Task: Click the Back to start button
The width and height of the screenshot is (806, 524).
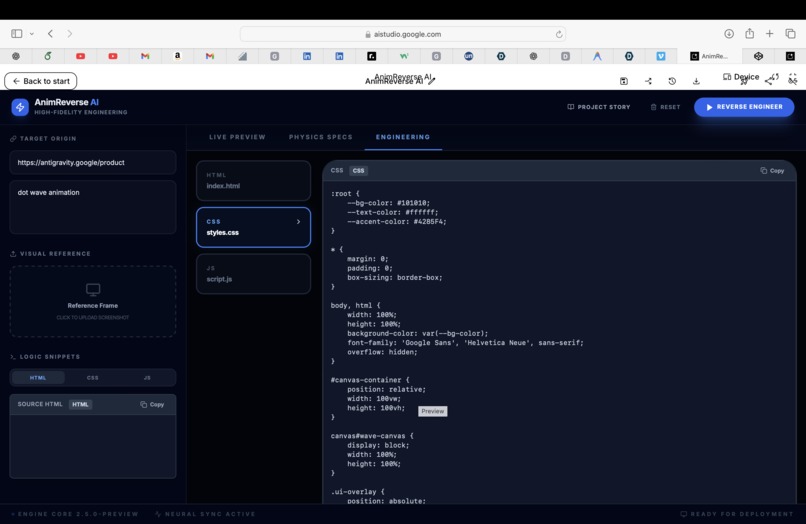Action: click(x=41, y=81)
